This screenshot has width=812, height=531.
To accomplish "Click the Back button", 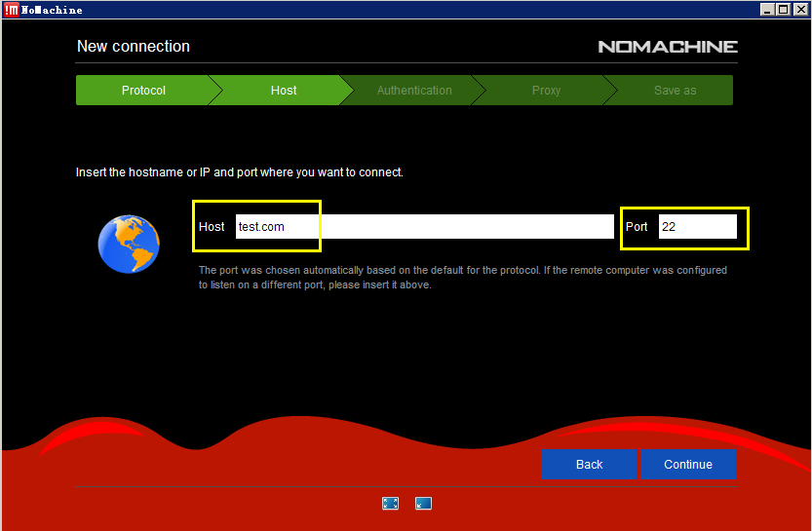I will pyautogui.click(x=589, y=464).
